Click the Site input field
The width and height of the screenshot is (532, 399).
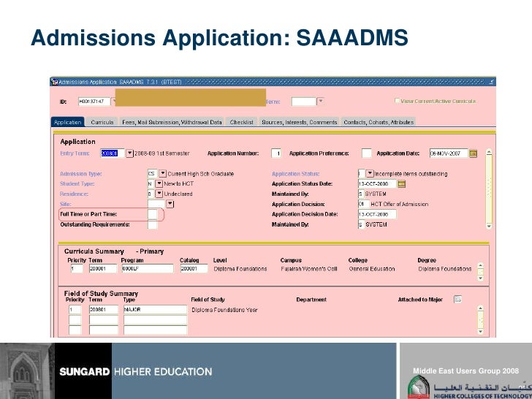click(156, 204)
